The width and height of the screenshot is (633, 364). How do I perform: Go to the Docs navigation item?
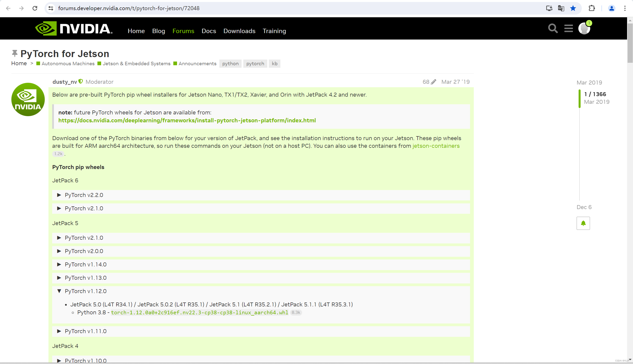pos(209,31)
